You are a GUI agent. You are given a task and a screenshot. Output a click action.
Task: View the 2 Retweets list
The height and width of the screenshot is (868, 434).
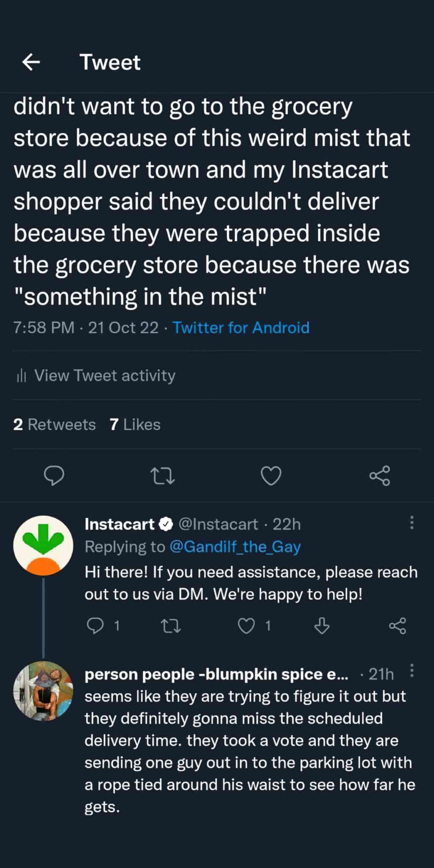tap(55, 424)
